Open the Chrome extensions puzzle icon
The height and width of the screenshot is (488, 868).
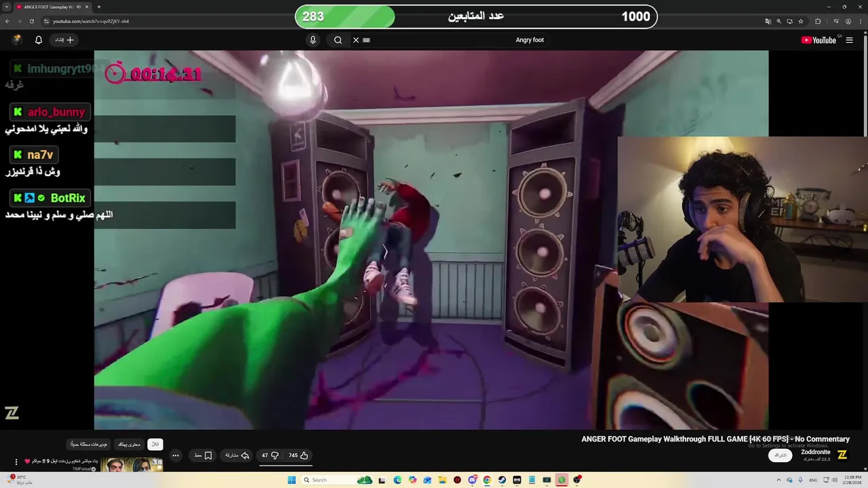[818, 21]
